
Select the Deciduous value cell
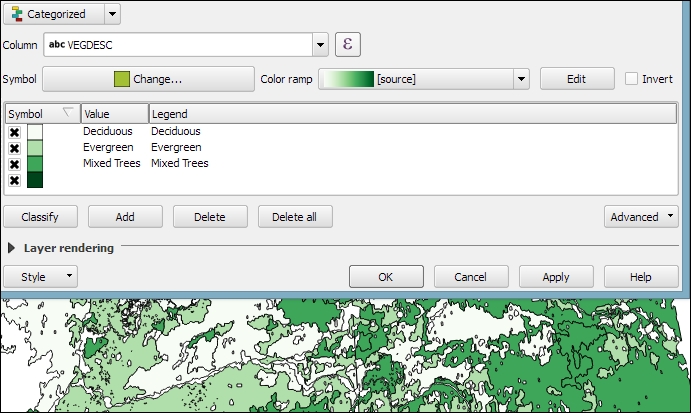108,131
